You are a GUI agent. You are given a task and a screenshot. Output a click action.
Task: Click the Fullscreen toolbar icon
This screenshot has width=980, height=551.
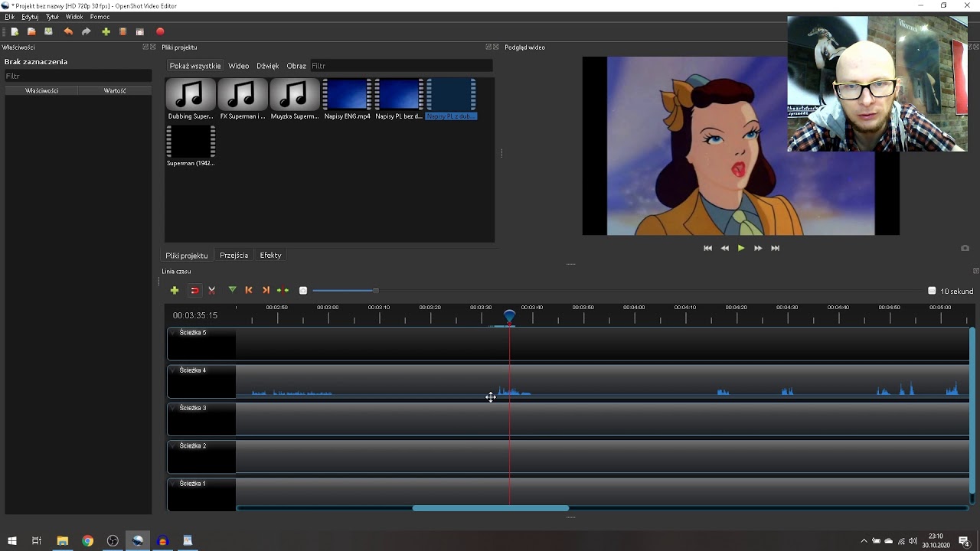pos(140,31)
